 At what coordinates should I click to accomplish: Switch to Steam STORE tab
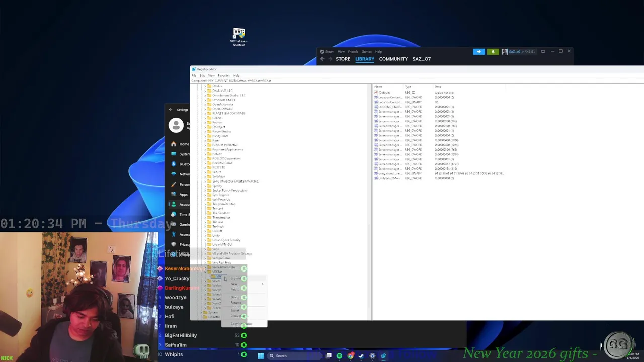coord(343,59)
